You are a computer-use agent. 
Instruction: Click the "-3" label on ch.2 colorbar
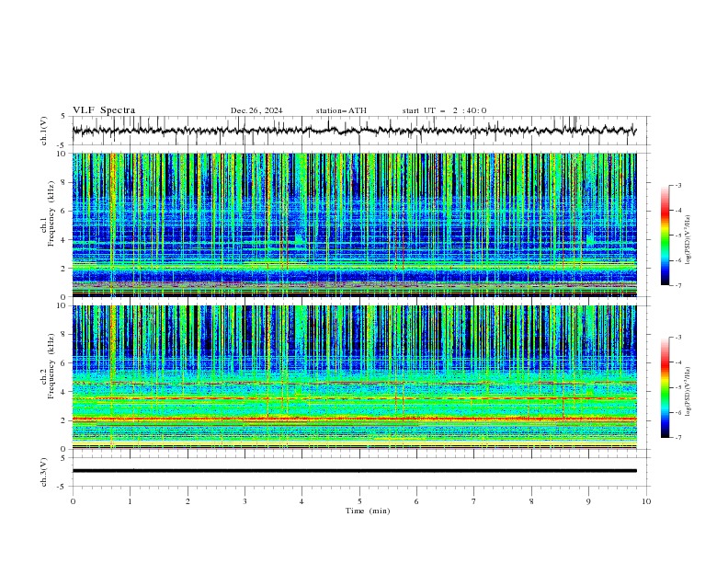(x=677, y=338)
